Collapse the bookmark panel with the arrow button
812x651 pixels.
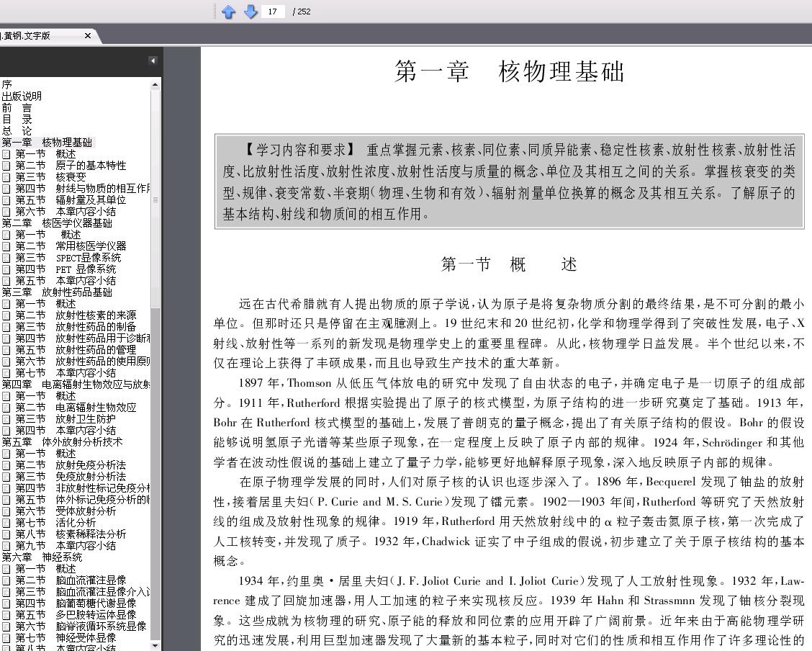click(x=153, y=60)
